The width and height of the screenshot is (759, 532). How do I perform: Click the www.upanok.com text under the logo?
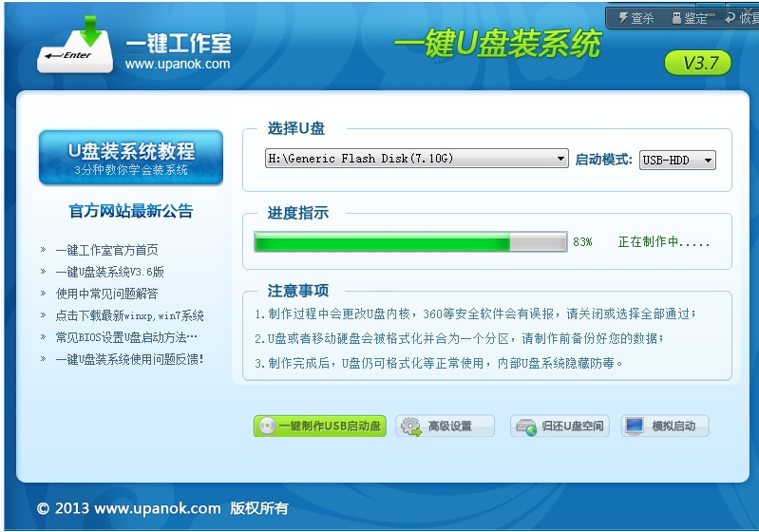pos(178,65)
